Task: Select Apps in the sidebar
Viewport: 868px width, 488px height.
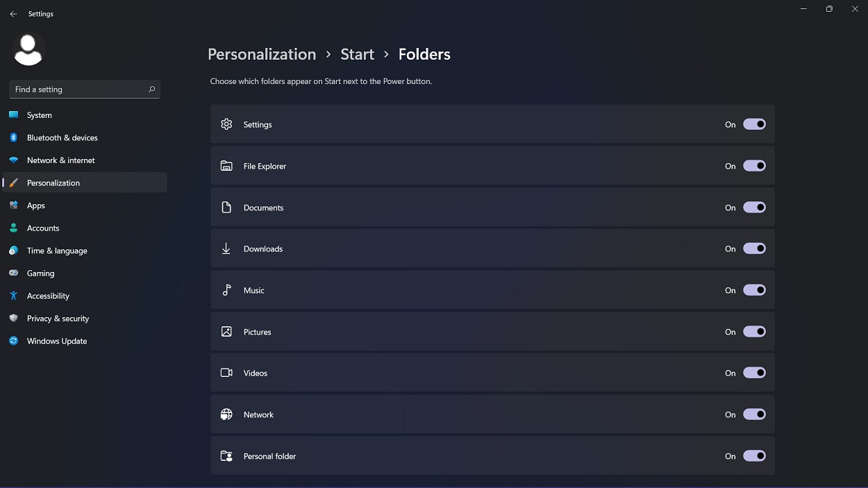Action: pyautogui.click(x=35, y=205)
